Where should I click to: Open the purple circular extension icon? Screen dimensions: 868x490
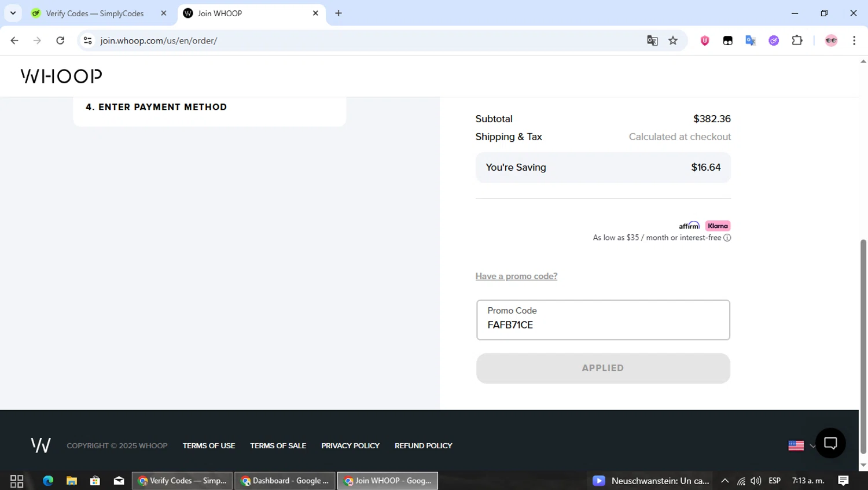click(774, 40)
